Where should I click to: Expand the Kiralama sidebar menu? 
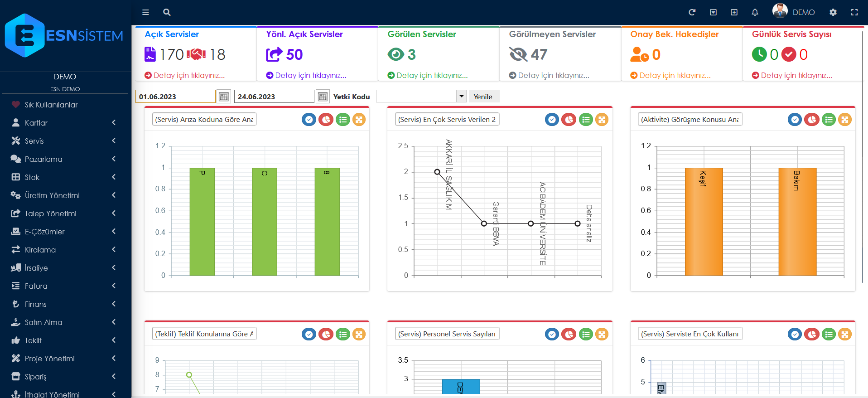click(x=65, y=250)
